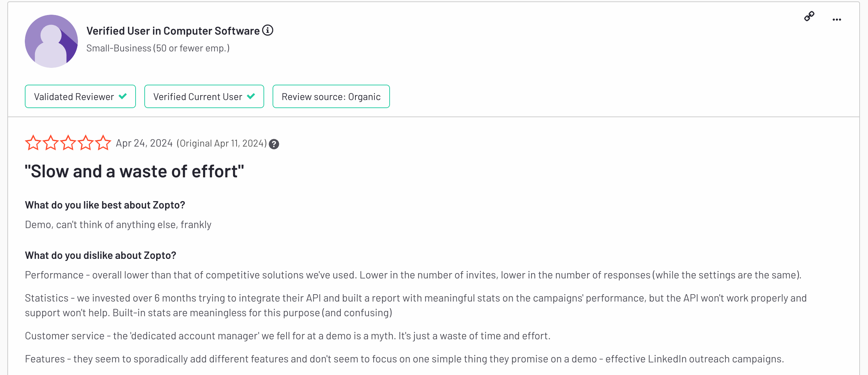Click the first rating star
This screenshot has height=375, width=868.
pyautogui.click(x=33, y=143)
